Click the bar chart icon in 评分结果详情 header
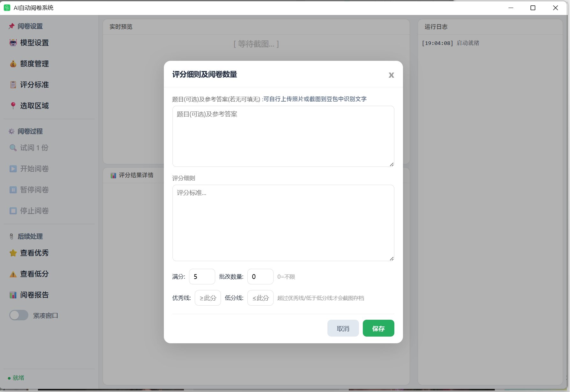 coord(113,175)
